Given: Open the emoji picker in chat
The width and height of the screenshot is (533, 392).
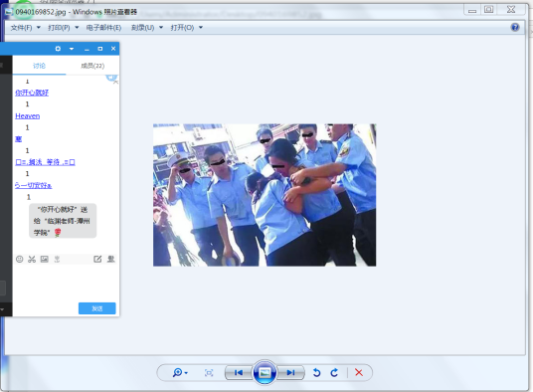Looking at the screenshot, I should click(x=19, y=259).
